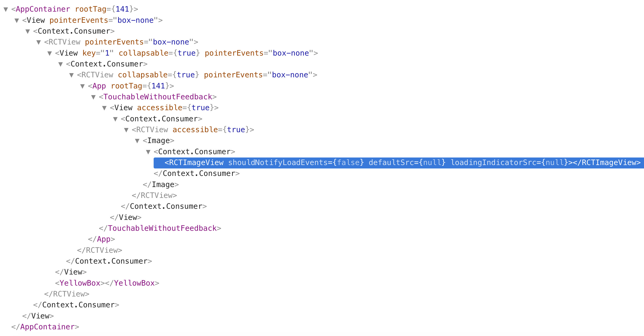Collapse the App rootTag node arrow
The height and width of the screenshot is (336, 644).
[83, 86]
